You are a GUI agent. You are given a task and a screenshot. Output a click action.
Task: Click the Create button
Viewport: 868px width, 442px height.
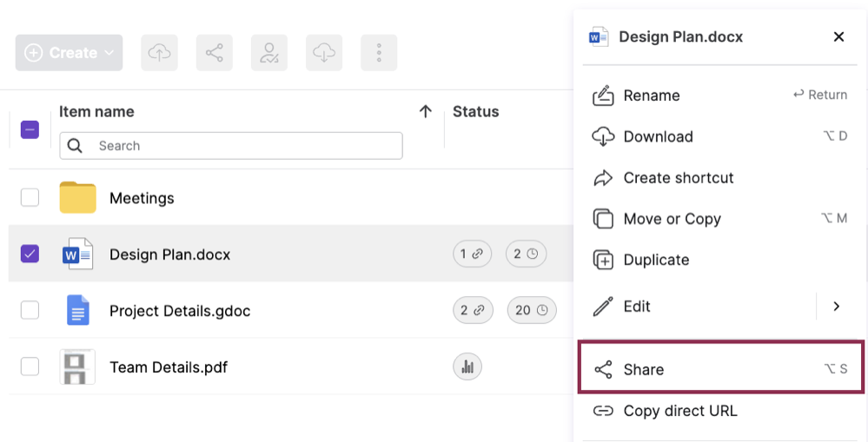pos(69,53)
